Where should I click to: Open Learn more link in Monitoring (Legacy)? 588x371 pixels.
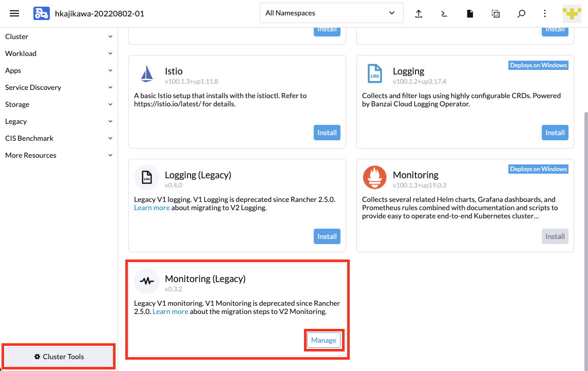coord(170,312)
